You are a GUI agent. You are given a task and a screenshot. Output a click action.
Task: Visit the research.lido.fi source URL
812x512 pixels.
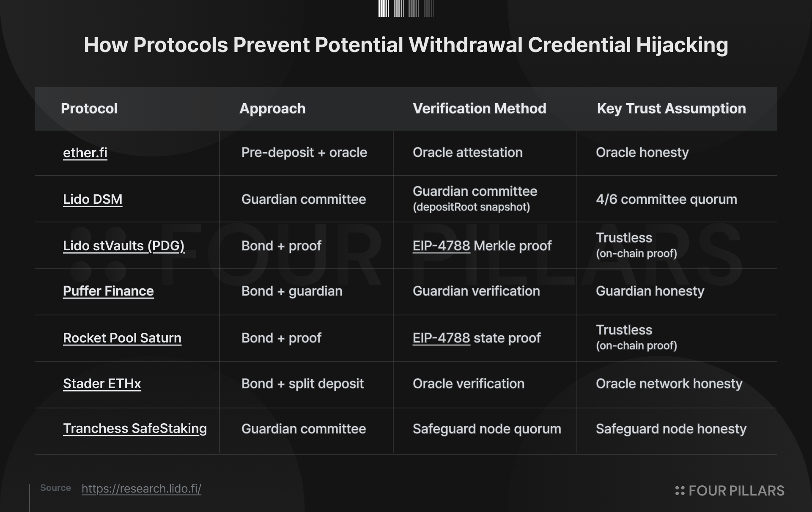141,489
